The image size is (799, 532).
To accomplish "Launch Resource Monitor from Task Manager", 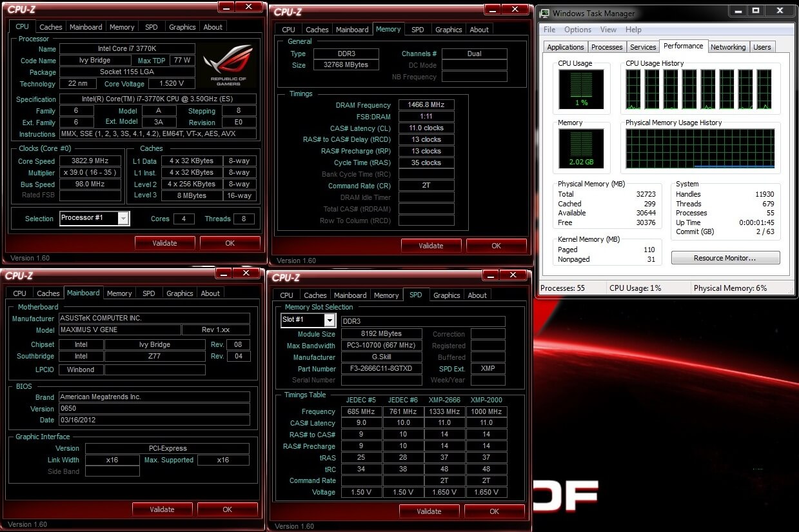I will (725, 258).
